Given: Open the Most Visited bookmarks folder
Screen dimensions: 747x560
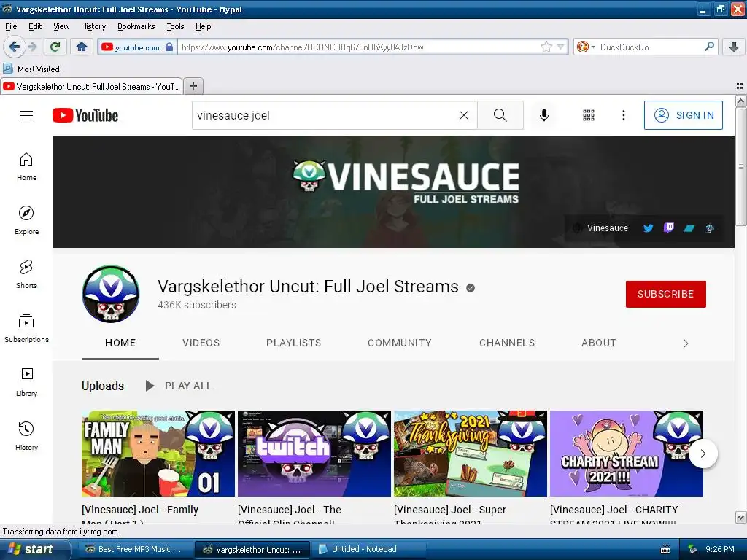Looking at the screenshot, I should [x=31, y=69].
